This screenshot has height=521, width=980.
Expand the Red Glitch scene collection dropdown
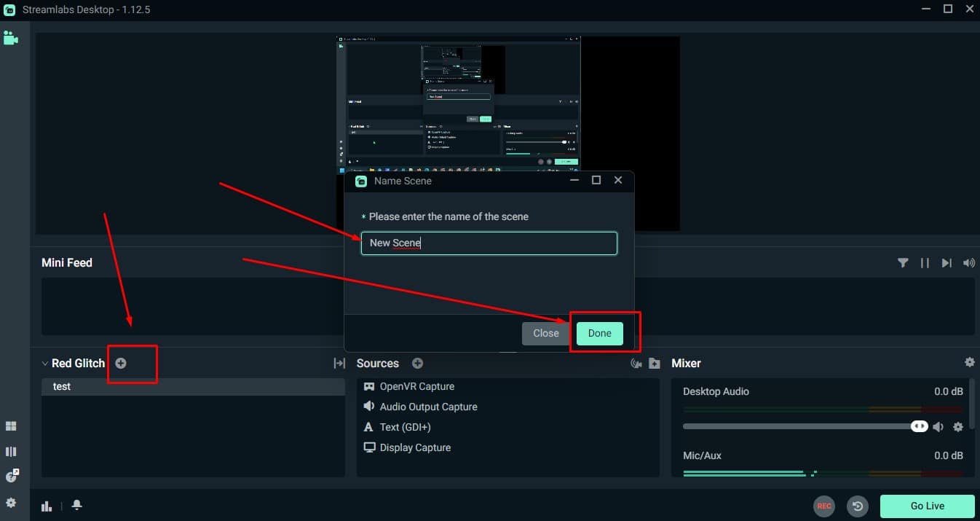pos(44,363)
